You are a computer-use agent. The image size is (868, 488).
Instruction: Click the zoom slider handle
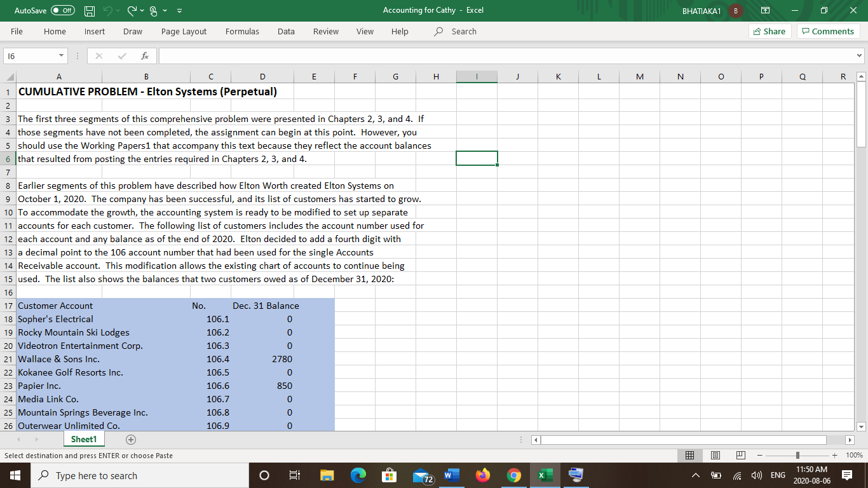[x=799, y=456]
